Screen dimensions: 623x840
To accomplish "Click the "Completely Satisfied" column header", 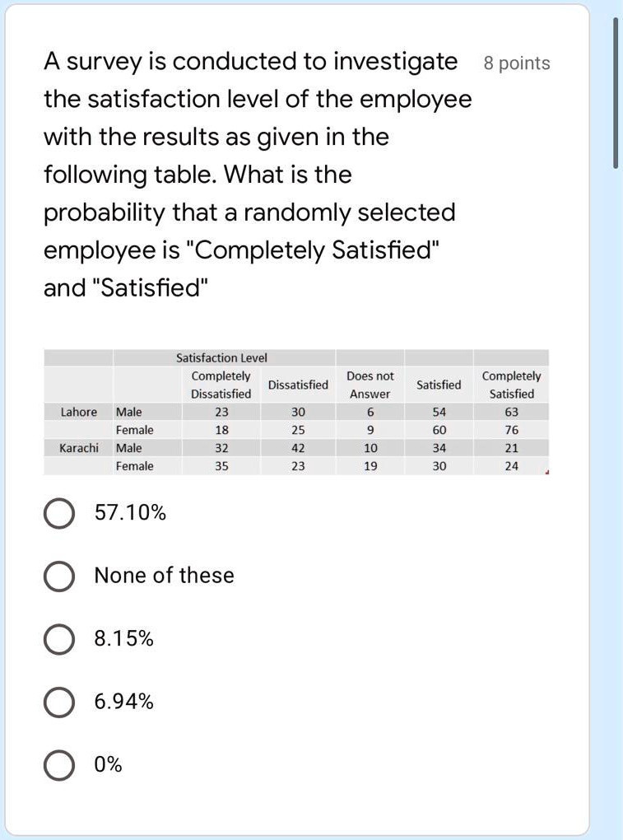I will coord(511,385).
